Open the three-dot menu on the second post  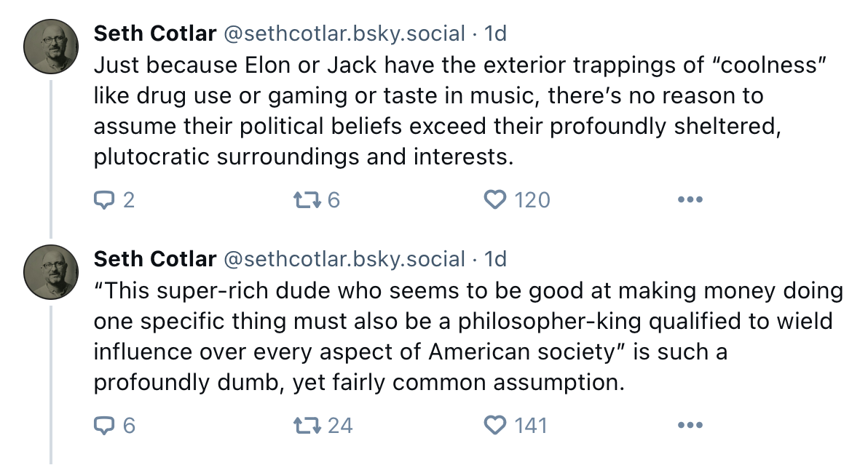click(x=690, y=425)
